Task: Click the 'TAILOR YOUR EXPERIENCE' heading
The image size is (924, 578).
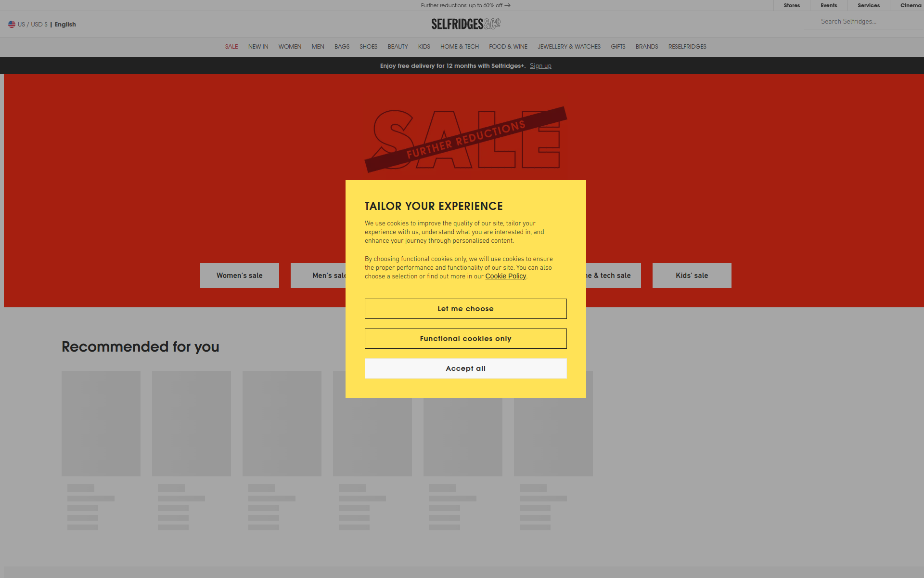Action: pyautogui.click(x=434, y=206)
